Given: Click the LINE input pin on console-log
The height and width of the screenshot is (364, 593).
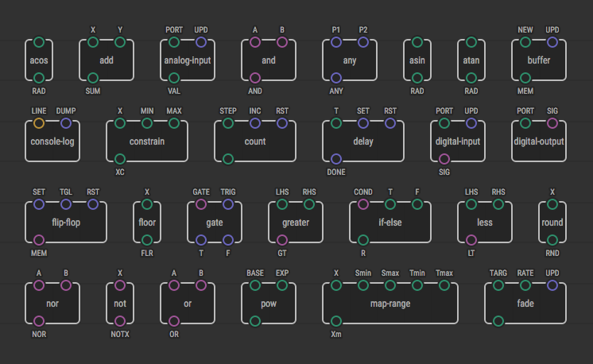Looking at the screenshot, I should (x=39, y=123).
